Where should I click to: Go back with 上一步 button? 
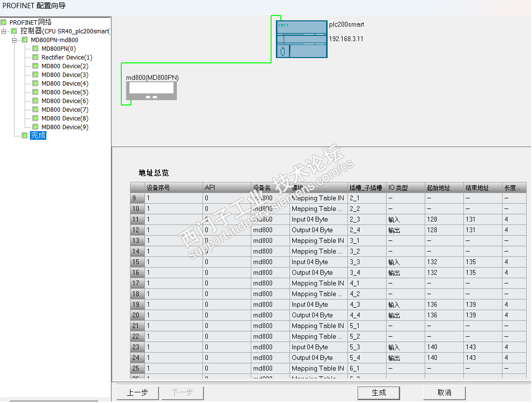click(137, 393)
